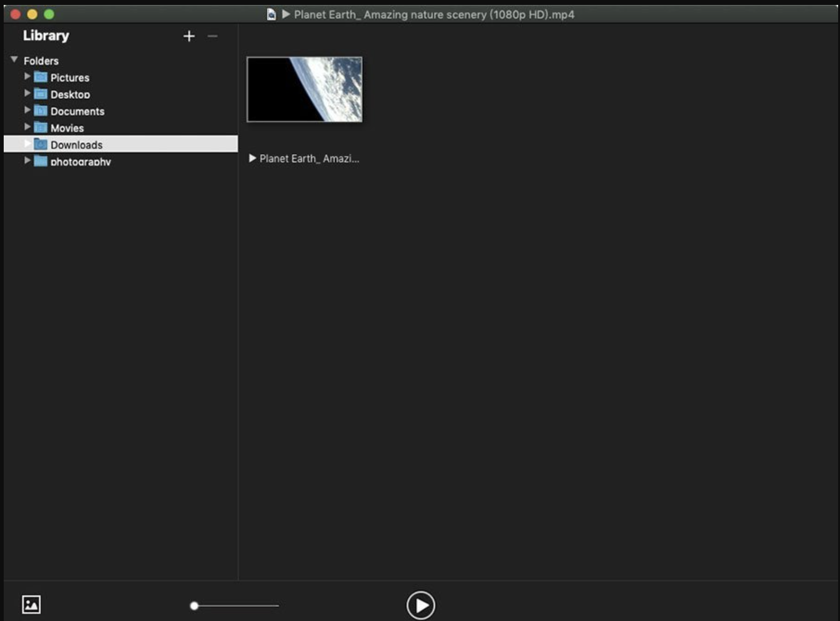Play the Planet Earth video

pyautogui.click(x=421, y=606)
